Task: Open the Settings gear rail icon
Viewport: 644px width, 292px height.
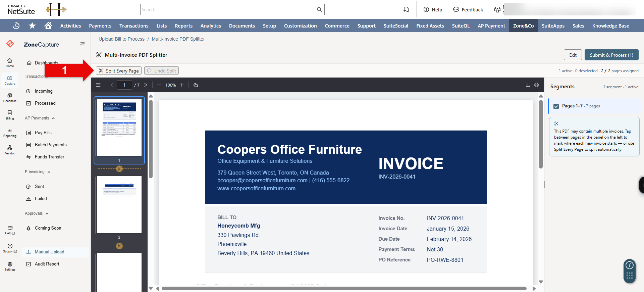Action: click(x=10, y=266)
